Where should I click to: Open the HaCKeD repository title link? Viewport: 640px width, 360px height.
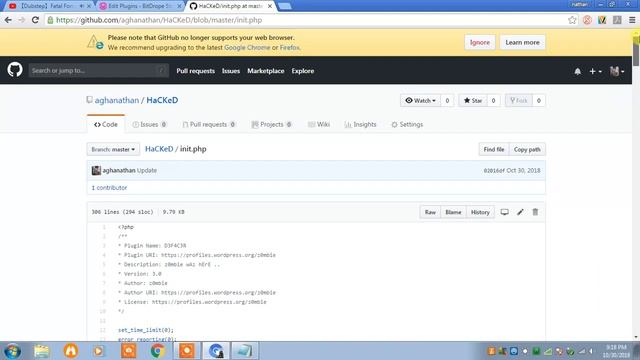pos(162,100)
